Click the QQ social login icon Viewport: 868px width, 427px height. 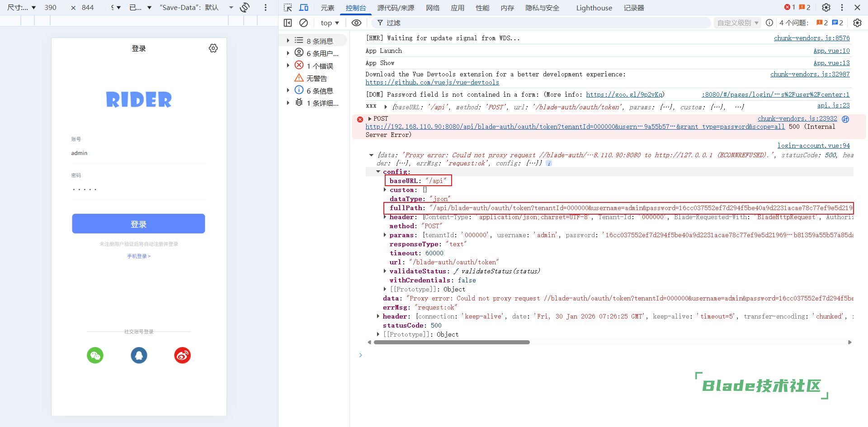coord(139,356)
